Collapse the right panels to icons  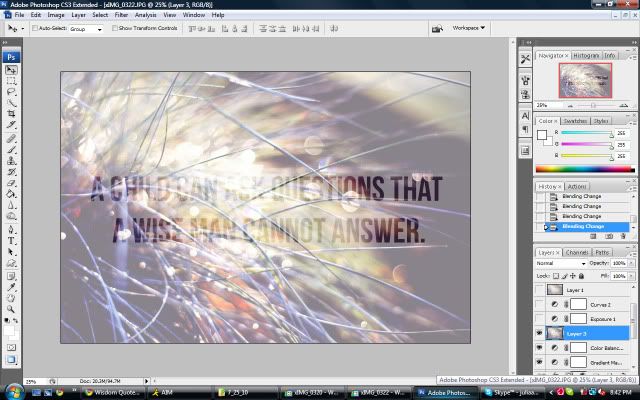(x=633, y=42)
